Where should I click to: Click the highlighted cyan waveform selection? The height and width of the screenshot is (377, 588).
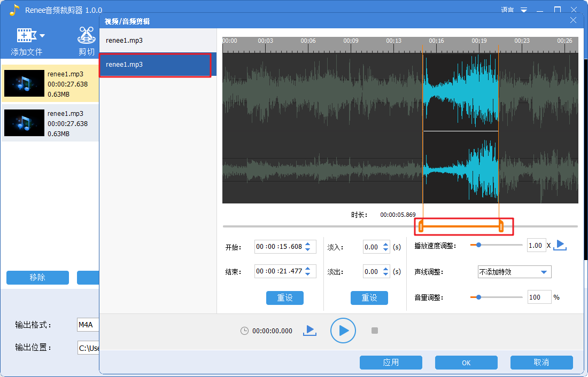pyautogui.click(x=460, y=128)
